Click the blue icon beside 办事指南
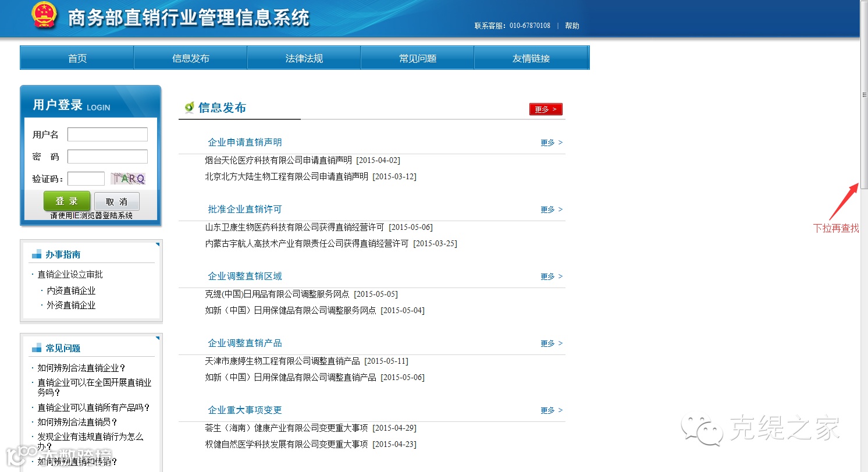Screen dimensions: 868x472 37,254
